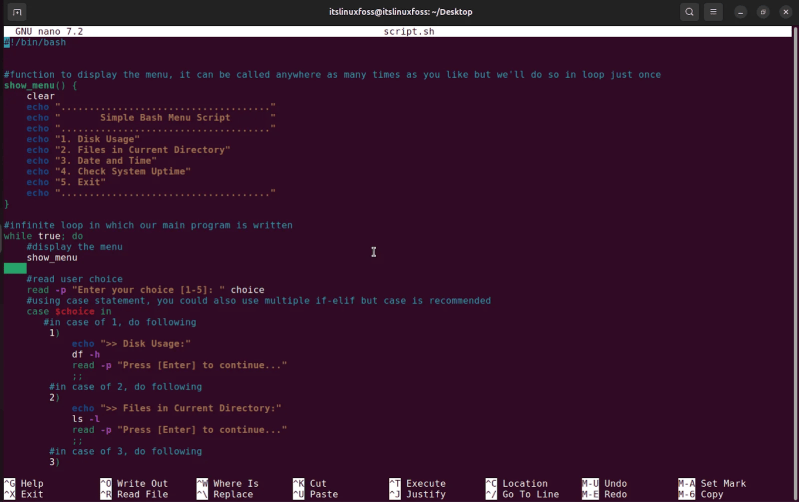Click the Location shortcut label

click(525, 483)
